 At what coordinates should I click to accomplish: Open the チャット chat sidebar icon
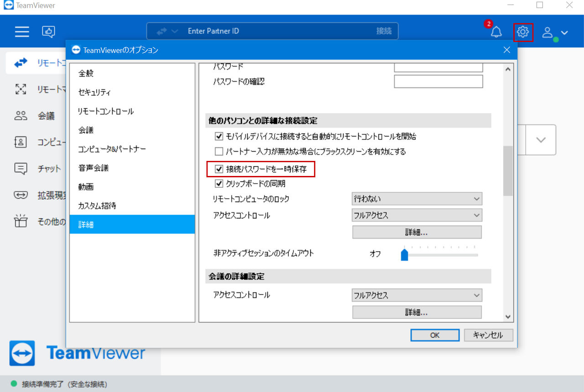point(21,169)
